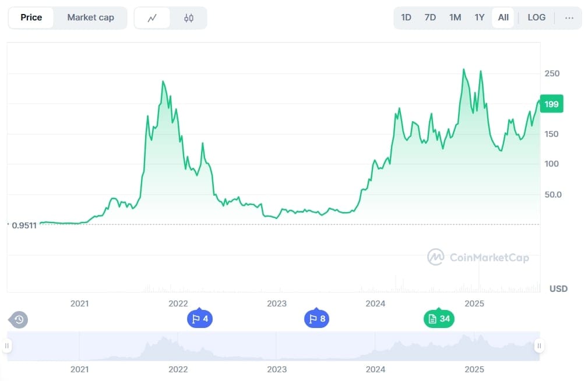Click the blue flag marker labeled 4
The image size is (588, 381).
point(200,319)
